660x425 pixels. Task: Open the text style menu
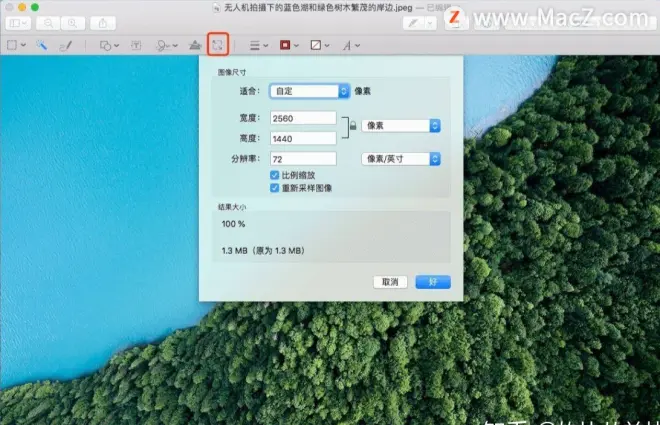click(351, 45)
